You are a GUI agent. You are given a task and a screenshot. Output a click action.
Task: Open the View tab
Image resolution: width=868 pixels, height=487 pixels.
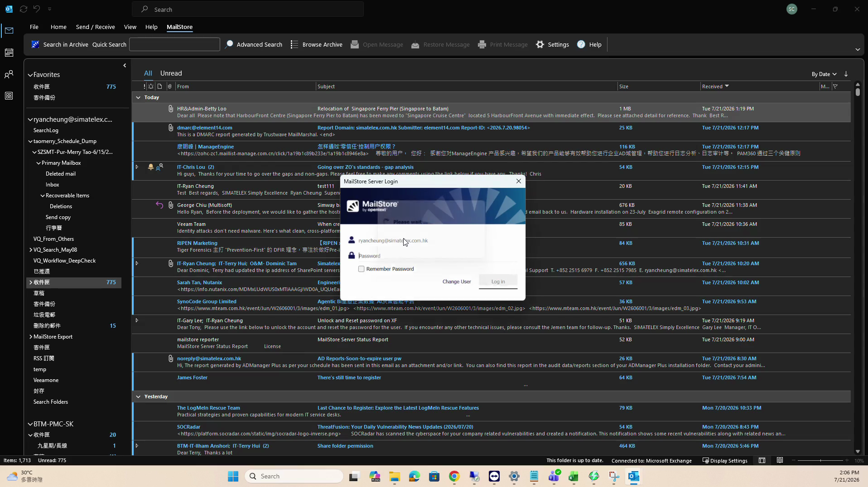pos(130,27)
